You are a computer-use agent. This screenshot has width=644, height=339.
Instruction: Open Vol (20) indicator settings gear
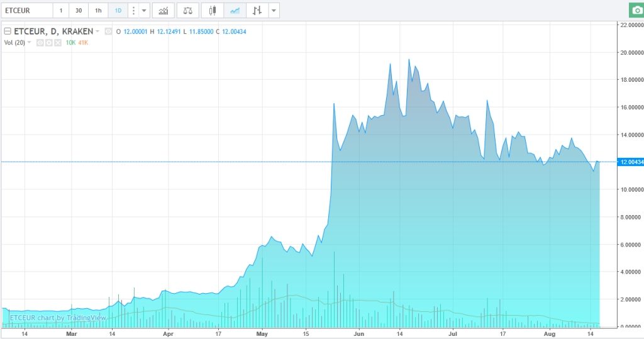tap(48, 42)
